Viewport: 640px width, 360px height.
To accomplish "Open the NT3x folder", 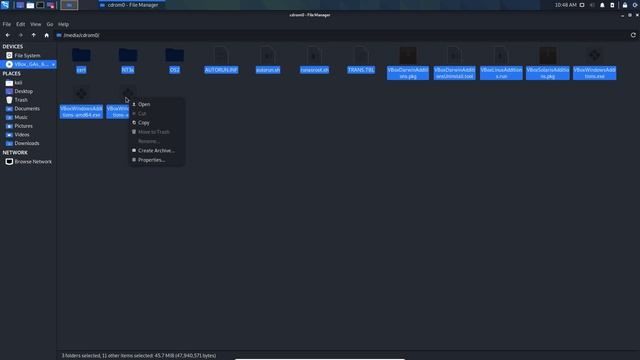I will [x=128, y=55].
